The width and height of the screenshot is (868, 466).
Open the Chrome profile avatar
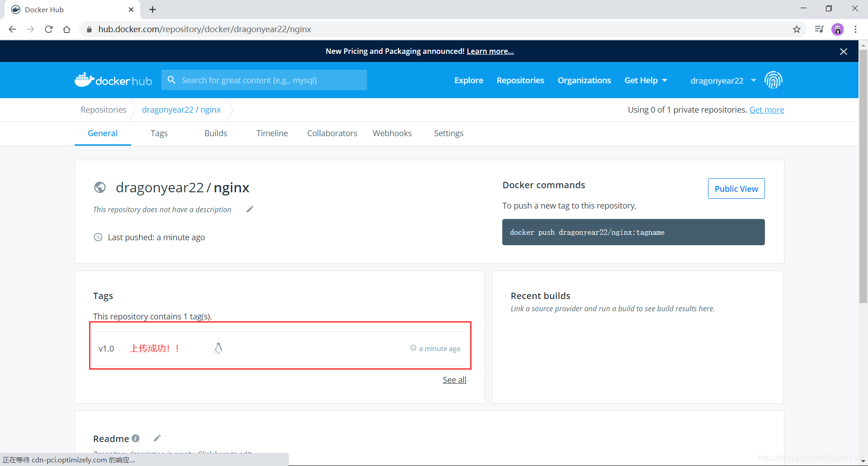838,29
